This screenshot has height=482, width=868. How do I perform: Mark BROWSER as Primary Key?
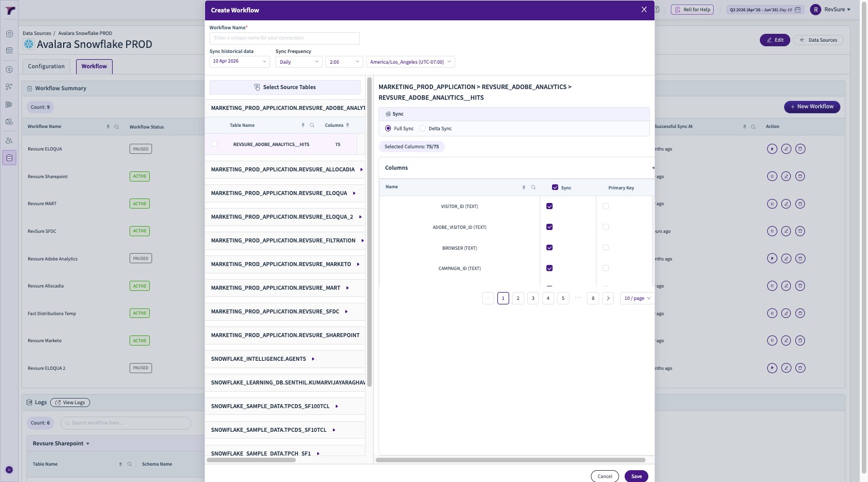(606, 248)
